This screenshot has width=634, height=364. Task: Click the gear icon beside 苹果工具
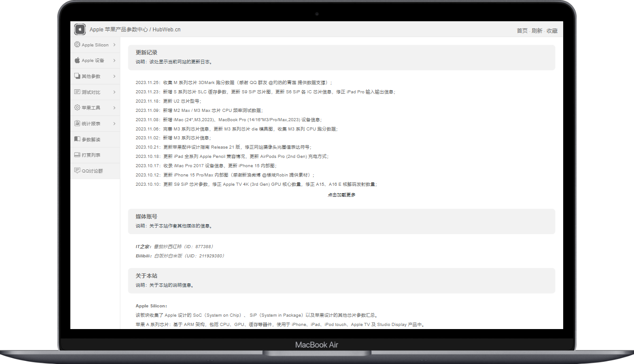click(77, 107)
